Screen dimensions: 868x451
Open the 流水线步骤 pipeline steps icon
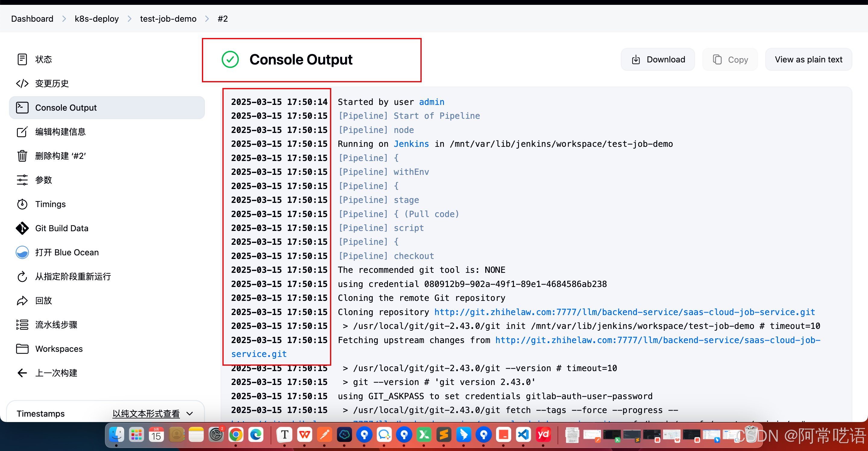22,325
